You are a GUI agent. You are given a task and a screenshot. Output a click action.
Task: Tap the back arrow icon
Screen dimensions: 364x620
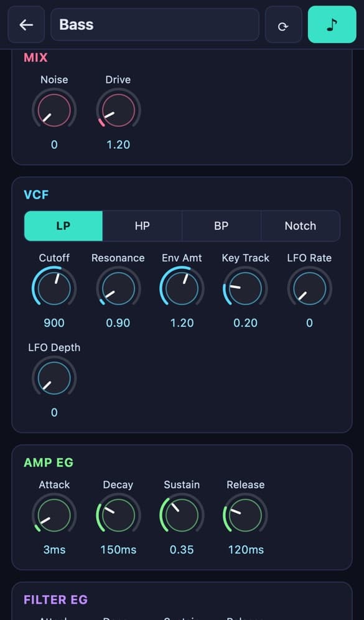(26, 24)
